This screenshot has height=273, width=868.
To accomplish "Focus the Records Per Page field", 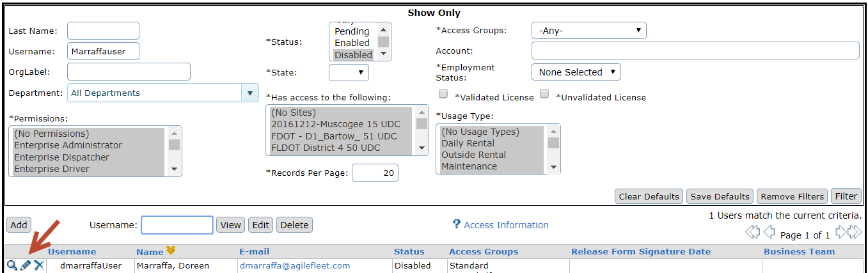I will point(375,173).
